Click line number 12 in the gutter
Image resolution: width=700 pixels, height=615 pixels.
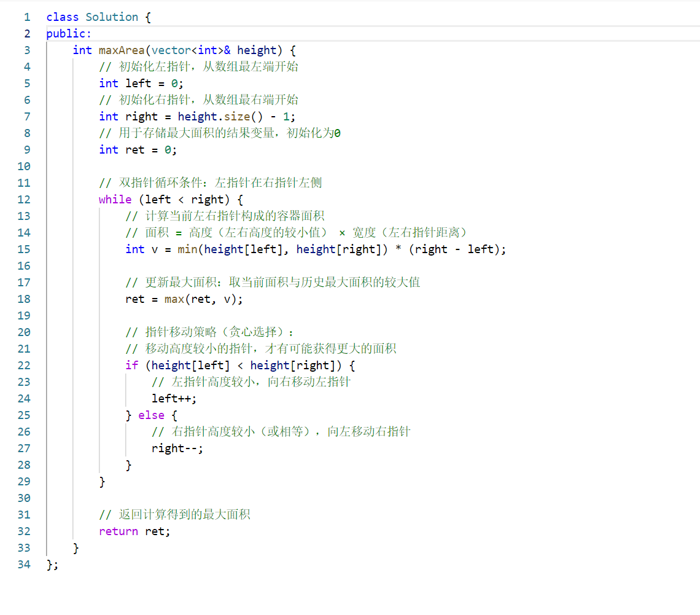click(x=24, y=200)
